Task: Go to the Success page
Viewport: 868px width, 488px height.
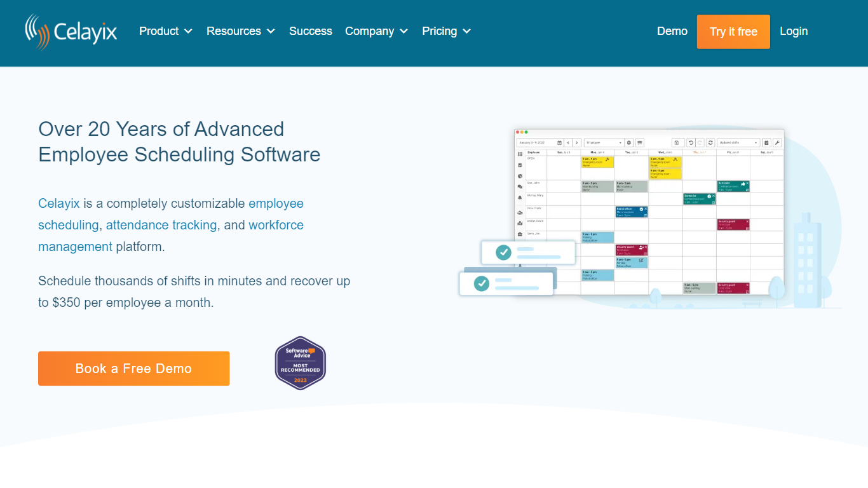Action: click(310, 31)
